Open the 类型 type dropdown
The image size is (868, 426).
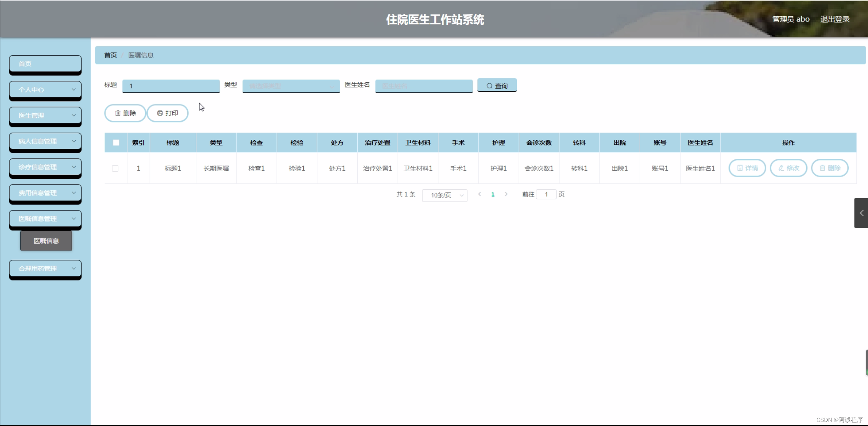pyautogui.click(x=291, y=86)
